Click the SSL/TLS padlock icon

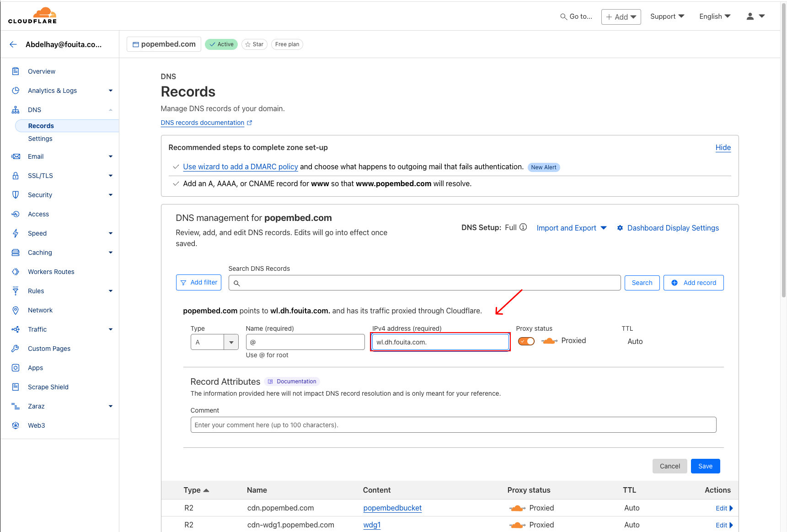coord(16,176)
